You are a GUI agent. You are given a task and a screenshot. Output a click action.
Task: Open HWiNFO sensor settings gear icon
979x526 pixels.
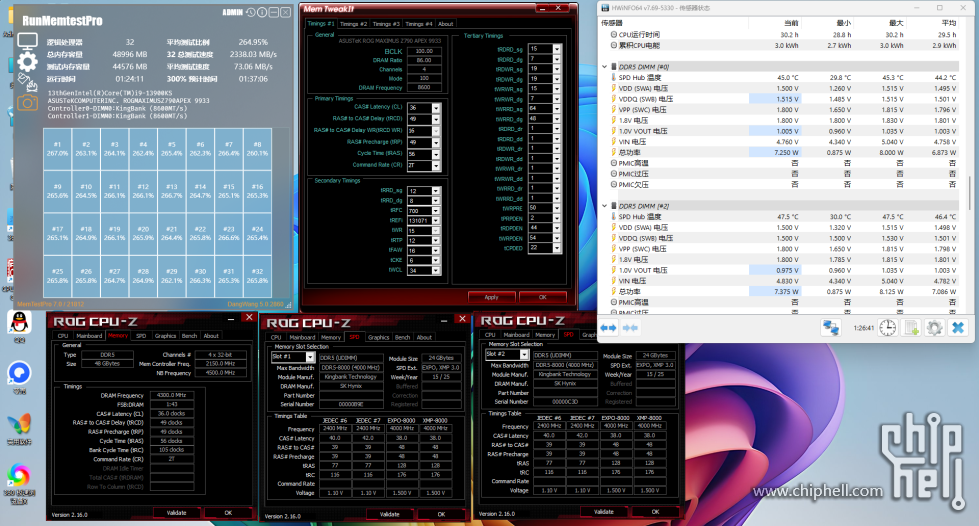[934, 327]
